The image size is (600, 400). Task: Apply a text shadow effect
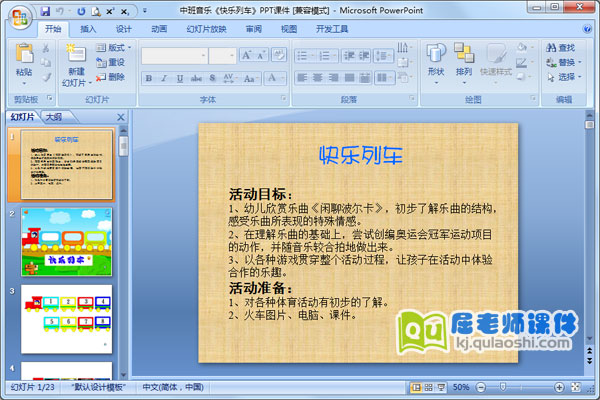pyautogui.click(x=212, y=78)
